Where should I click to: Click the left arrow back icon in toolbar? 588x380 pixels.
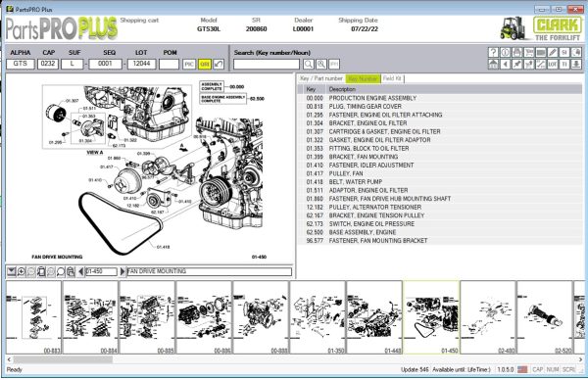[x=505, y=64]
